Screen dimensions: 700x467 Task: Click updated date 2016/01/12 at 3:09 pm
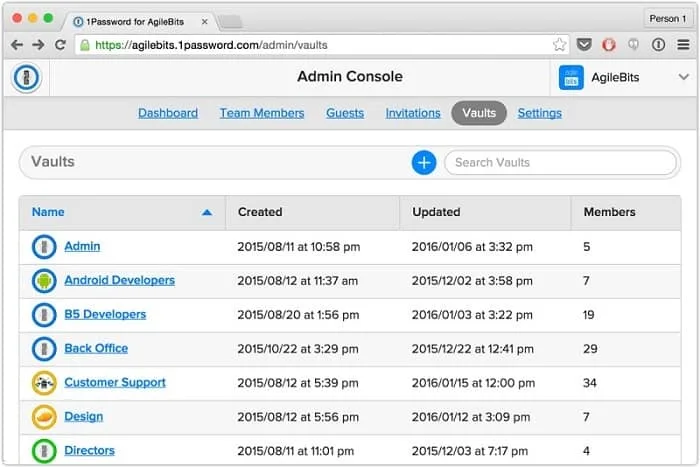tap(471, 417)
